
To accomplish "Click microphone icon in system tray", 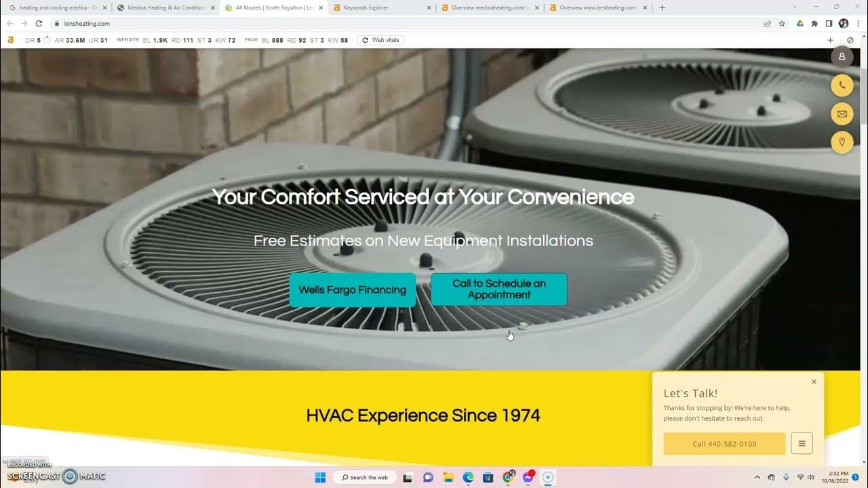I will (786, 477).
